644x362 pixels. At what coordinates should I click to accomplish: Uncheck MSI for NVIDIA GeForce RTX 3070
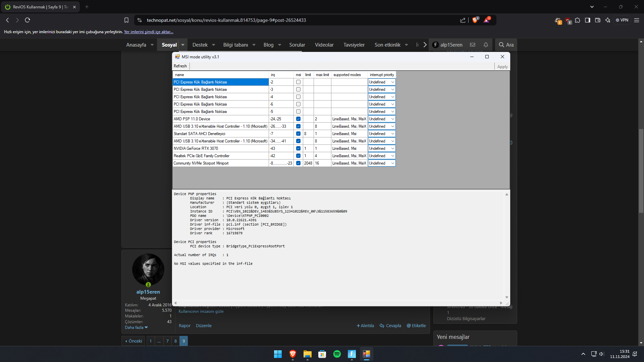[x=298, y=148]
